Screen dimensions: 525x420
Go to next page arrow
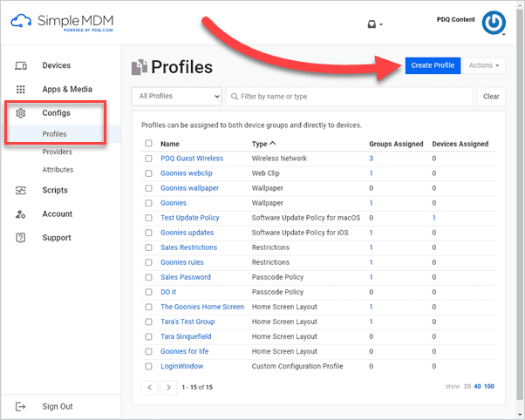(168, 387)
